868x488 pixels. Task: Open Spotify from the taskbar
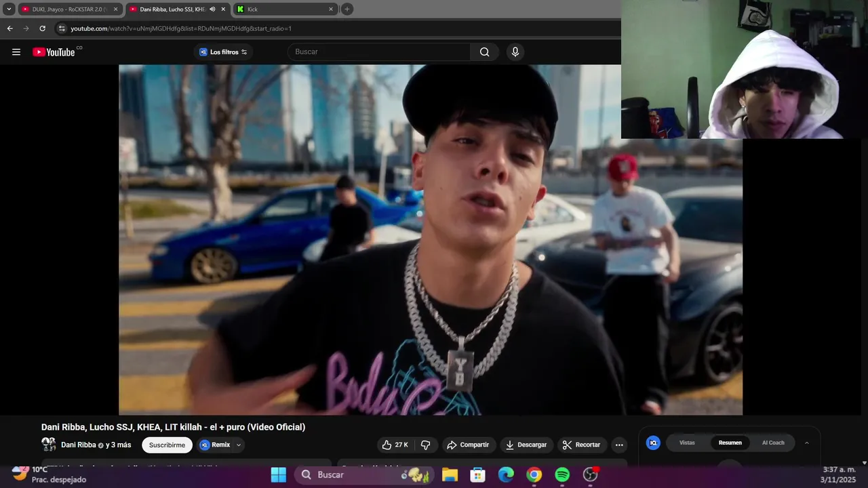(562, 474)
